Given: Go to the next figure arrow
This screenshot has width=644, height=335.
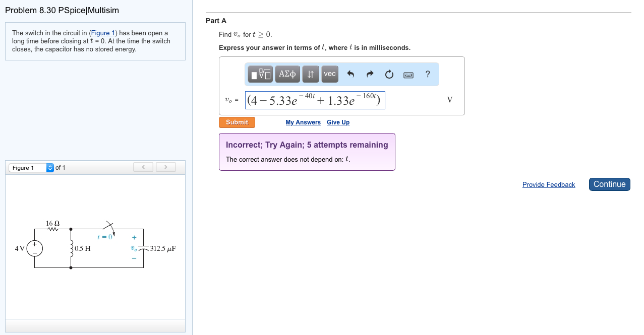Looking at the screenshot, I should [166, 167].
